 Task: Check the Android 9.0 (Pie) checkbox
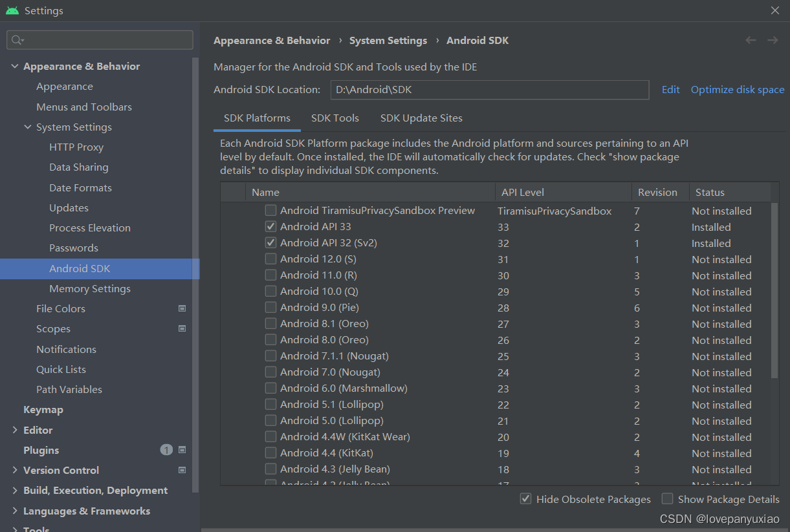coord(270,307)
